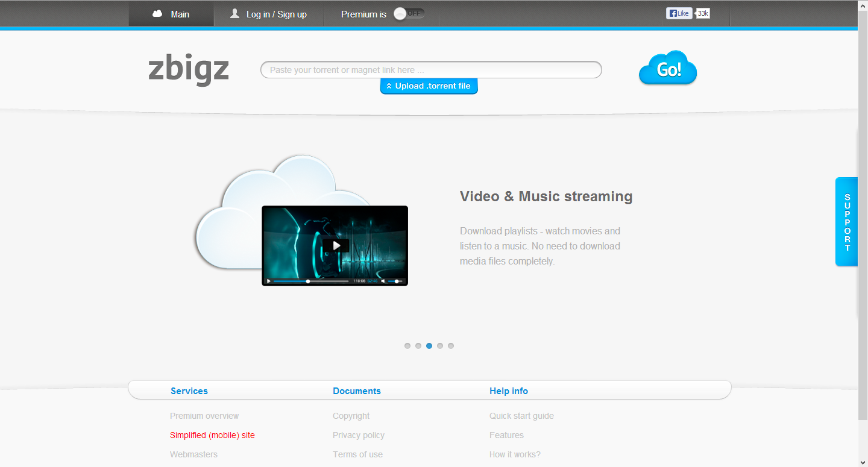868x467 pixels.
Task: Click the Go! cloud button
Action: [668, 68]
